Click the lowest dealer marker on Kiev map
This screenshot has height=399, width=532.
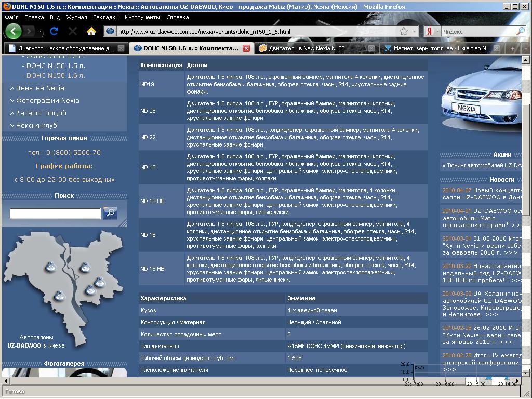59,296
